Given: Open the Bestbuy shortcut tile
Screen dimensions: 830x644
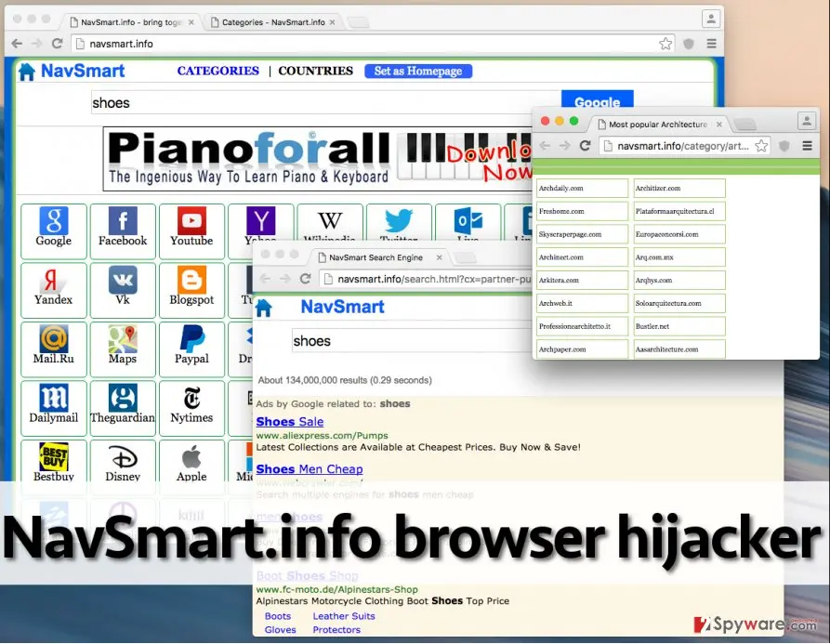Looking at the screenshot, I should point(54,461).
